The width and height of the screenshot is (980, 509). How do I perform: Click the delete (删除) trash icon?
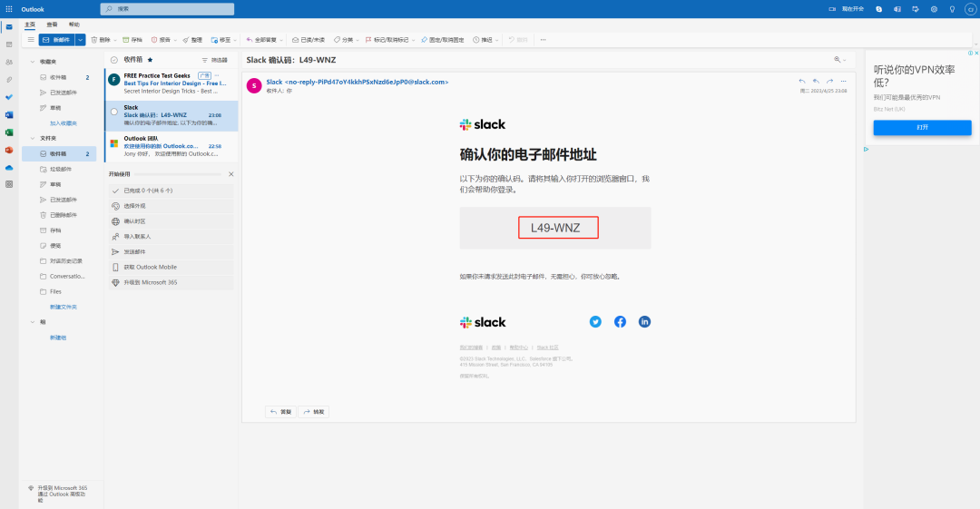(94, 40)
